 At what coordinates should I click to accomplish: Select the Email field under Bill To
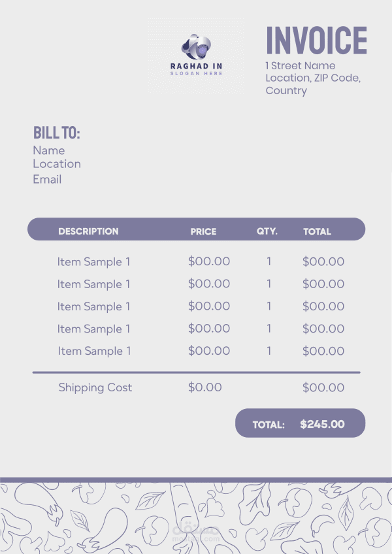click(47, 179)
